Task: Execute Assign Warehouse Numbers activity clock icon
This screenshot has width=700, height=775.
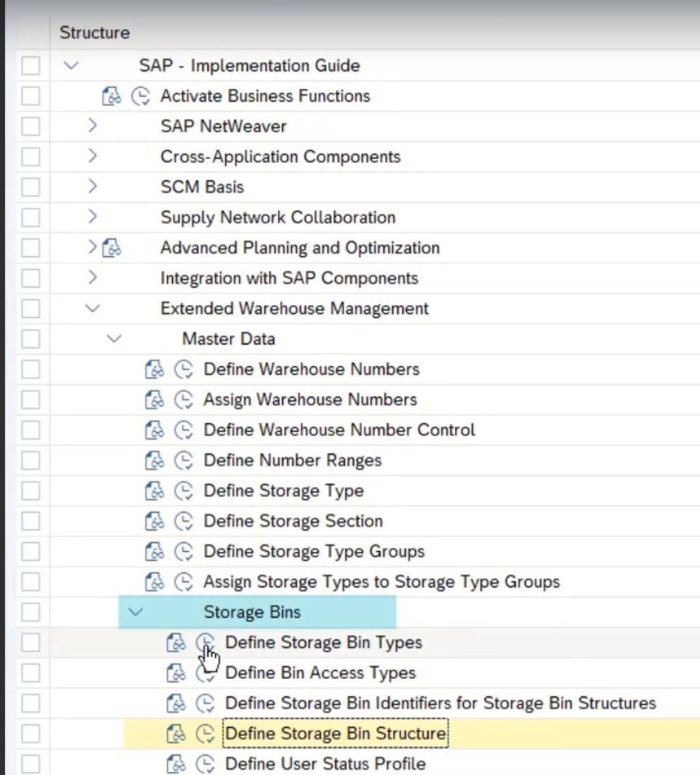Action: pos(183,399)
